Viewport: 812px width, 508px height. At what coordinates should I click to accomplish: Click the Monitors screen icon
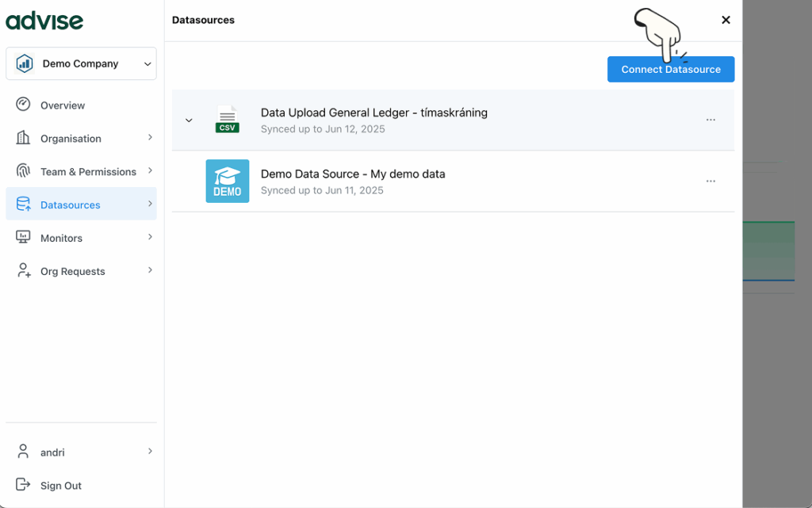click(23, 238)
